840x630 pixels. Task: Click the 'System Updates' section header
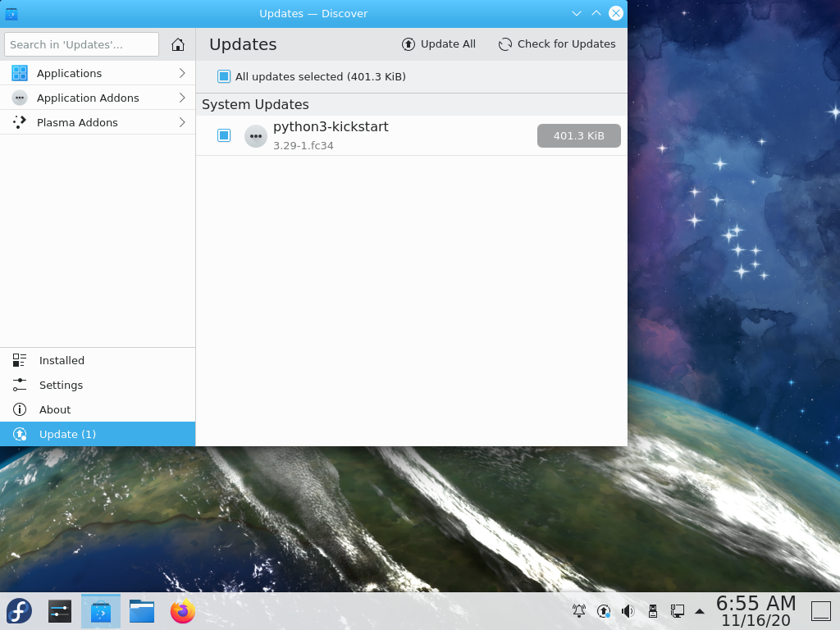tap(255, 104)
